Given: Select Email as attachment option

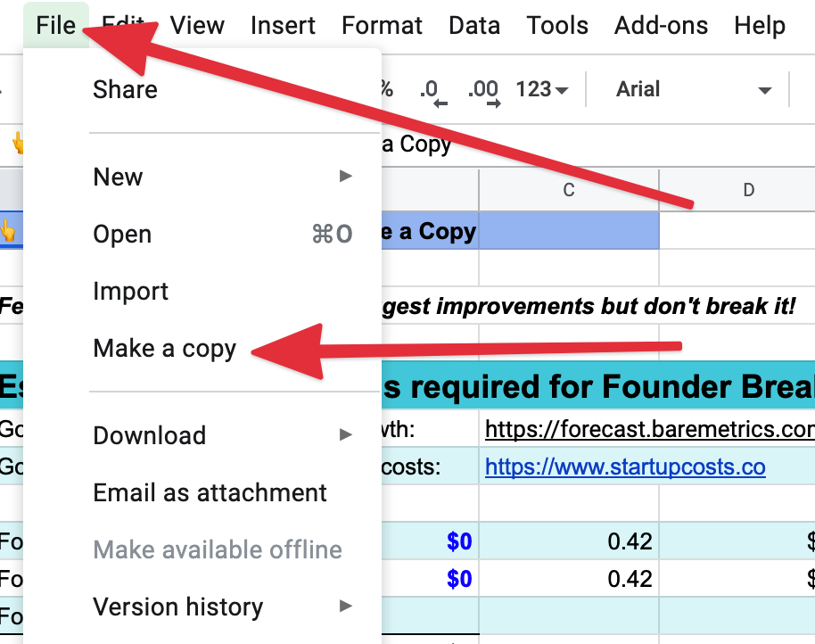Looking at the screenshot, I should 210,492.
